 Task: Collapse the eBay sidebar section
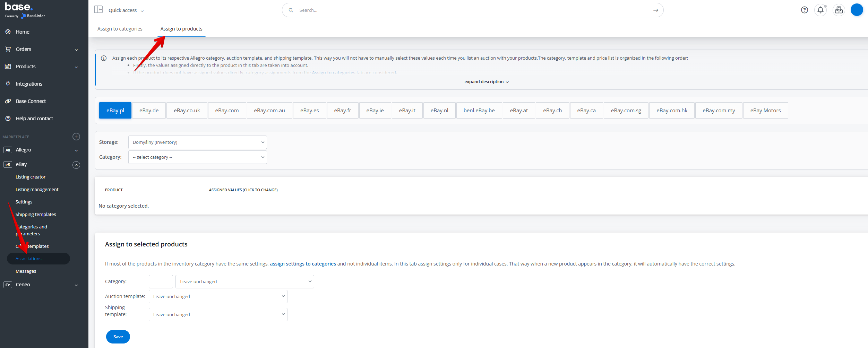click(x=76, y=165)
